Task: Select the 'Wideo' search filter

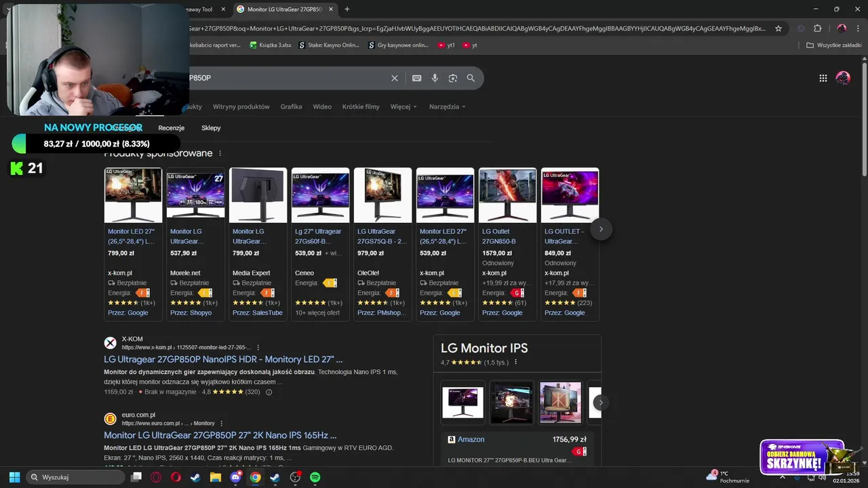Action: [322, 107]
